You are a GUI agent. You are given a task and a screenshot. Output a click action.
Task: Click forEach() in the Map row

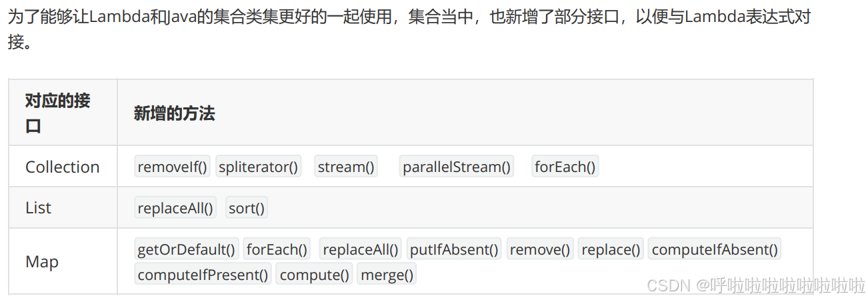(277, 250)
